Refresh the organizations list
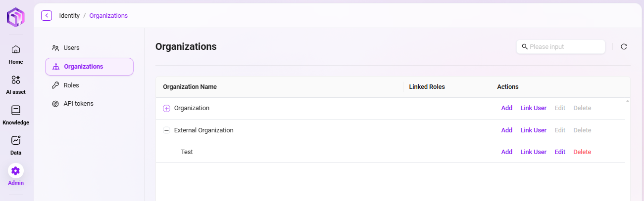Viewport: 644px width, 201px height. (x=624, y=46)
